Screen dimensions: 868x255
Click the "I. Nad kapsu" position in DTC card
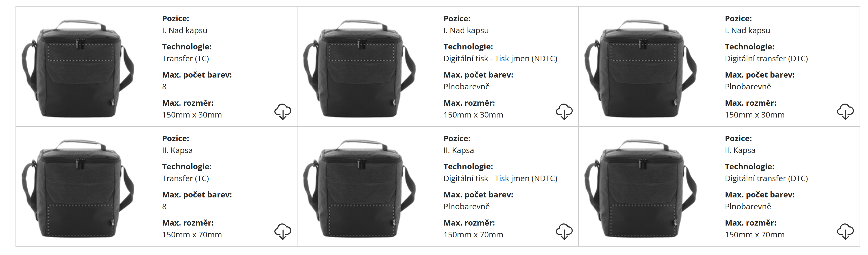pyautogui.click(x=747, y=31)
